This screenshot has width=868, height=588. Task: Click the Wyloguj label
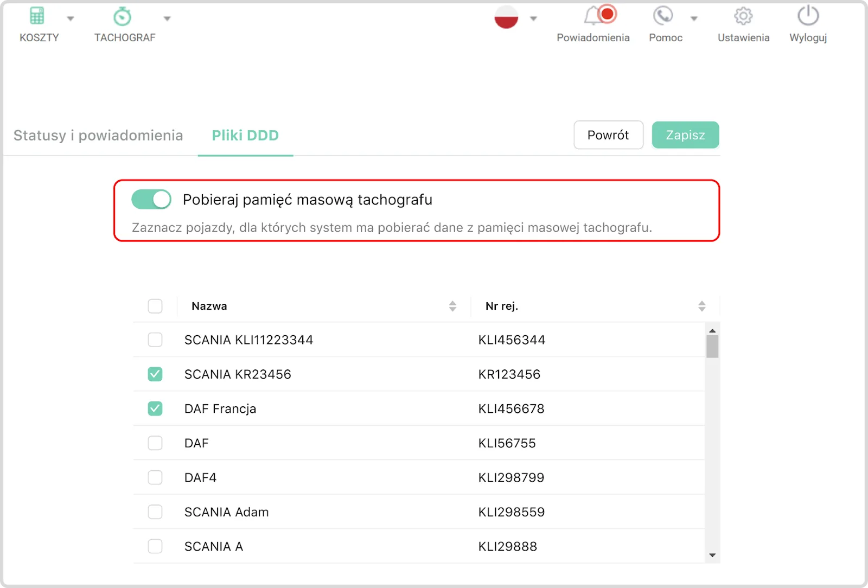pos(808,38)
